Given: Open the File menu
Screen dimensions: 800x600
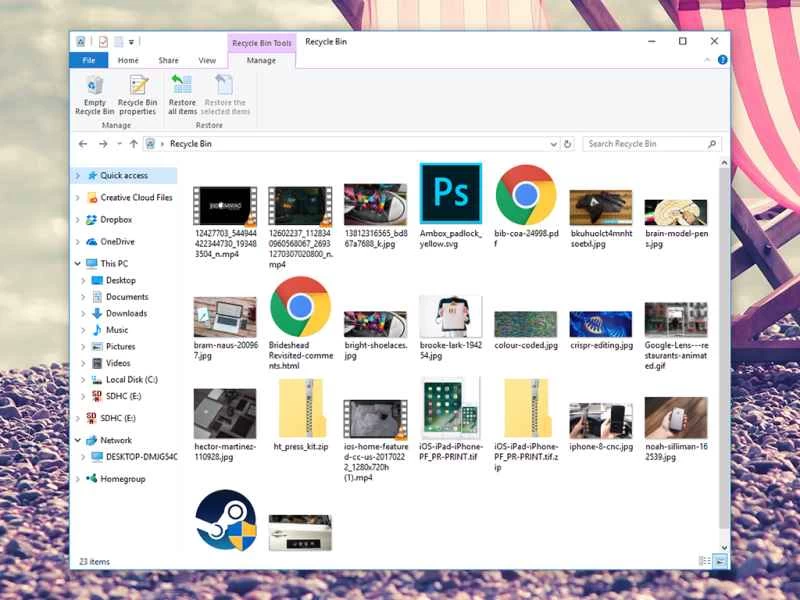Looking at the screenshot, I should [x=88, y=60].
